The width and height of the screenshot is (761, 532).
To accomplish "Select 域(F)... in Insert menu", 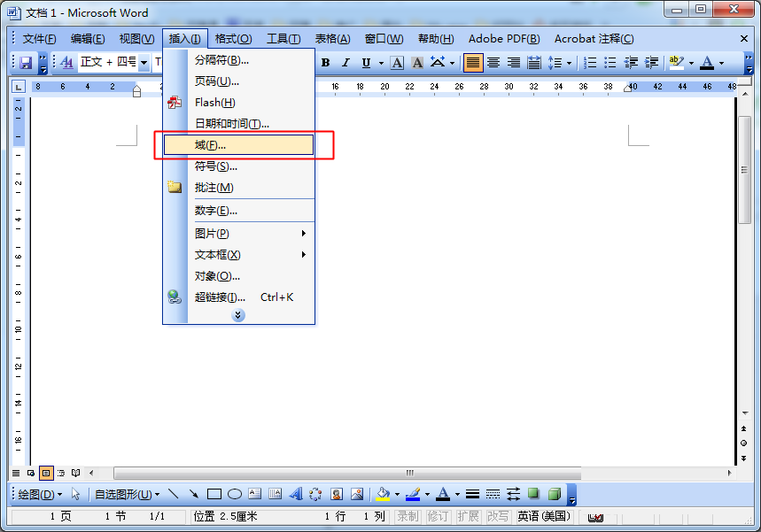I will click(x=239, y=145).
